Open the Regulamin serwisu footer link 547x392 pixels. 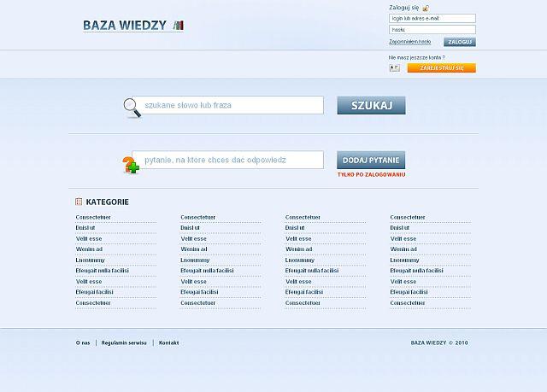(x=124, y=342)
